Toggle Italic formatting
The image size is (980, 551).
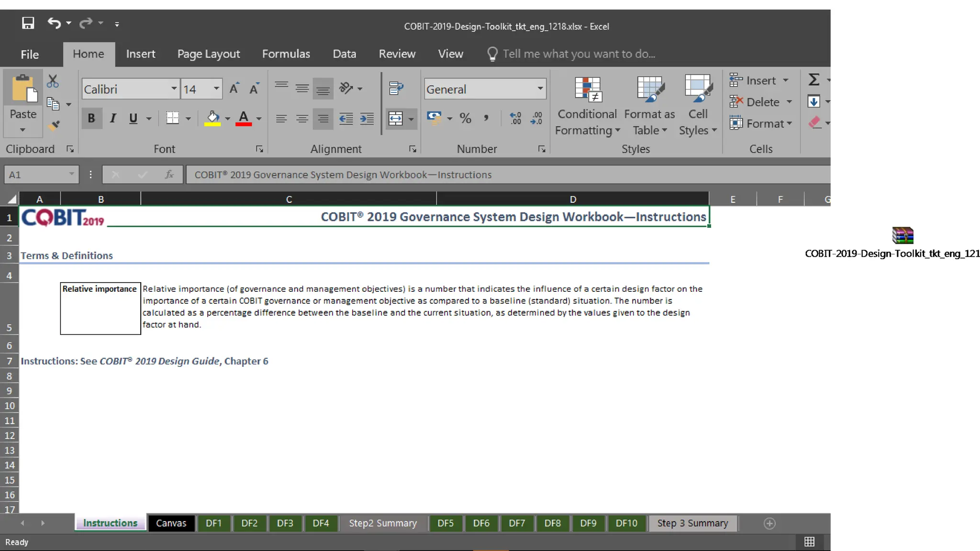tap(113, 118)
